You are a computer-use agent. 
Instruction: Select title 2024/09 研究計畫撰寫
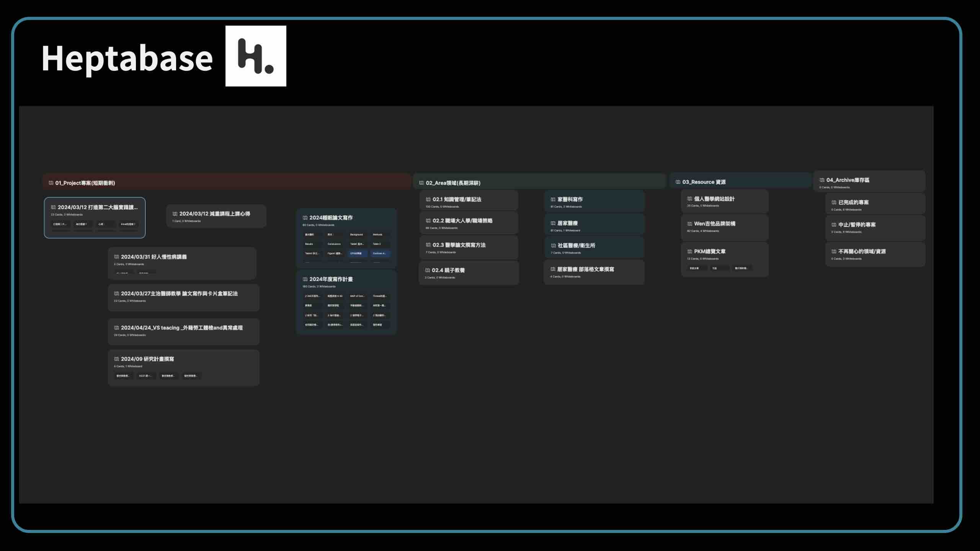coord(147,359)
